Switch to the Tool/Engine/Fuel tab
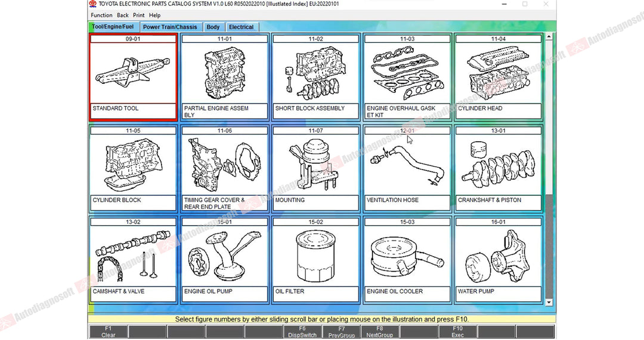The image size is (644, 340). point(113,27)
